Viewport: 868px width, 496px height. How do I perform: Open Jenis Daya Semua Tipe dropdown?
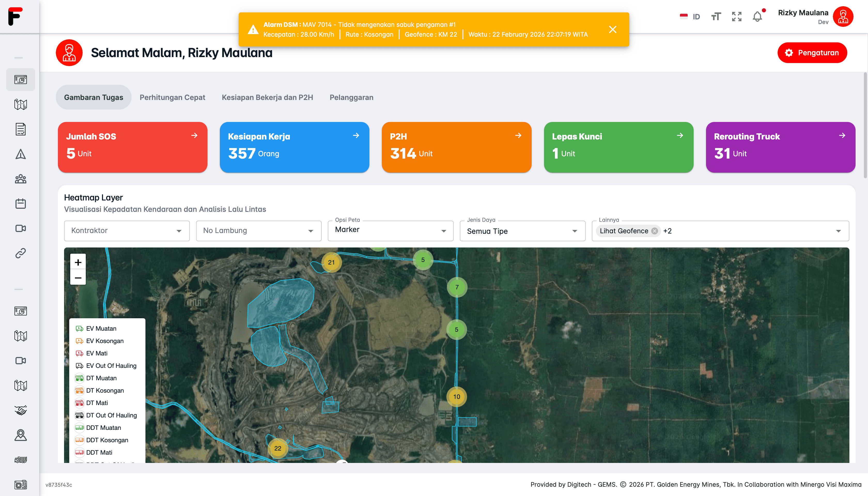click(x=522, y=231)
